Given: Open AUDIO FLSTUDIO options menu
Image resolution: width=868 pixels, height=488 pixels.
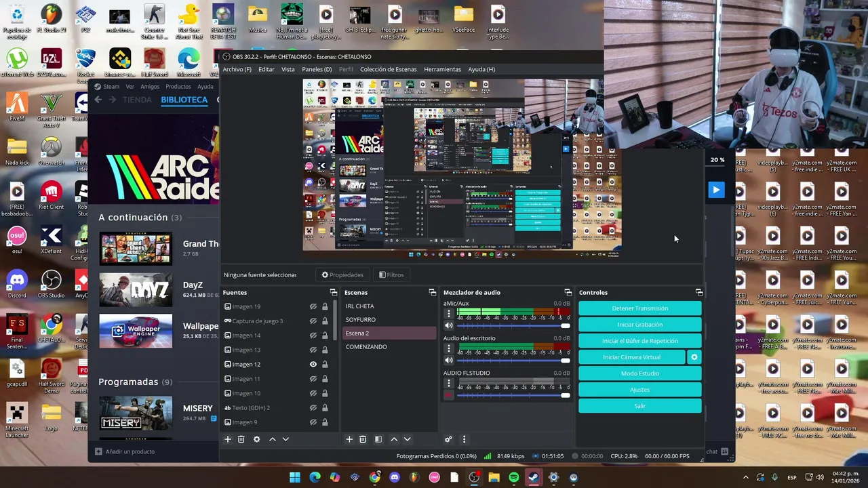Looking at the screenshot, I should pos(448,383).
